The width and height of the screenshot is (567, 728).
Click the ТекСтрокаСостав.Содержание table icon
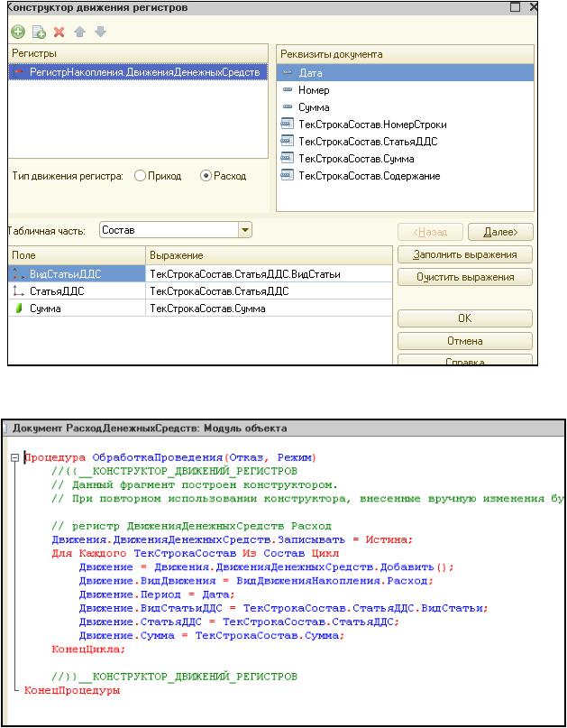pyautogui.click(x=288, y=176)
